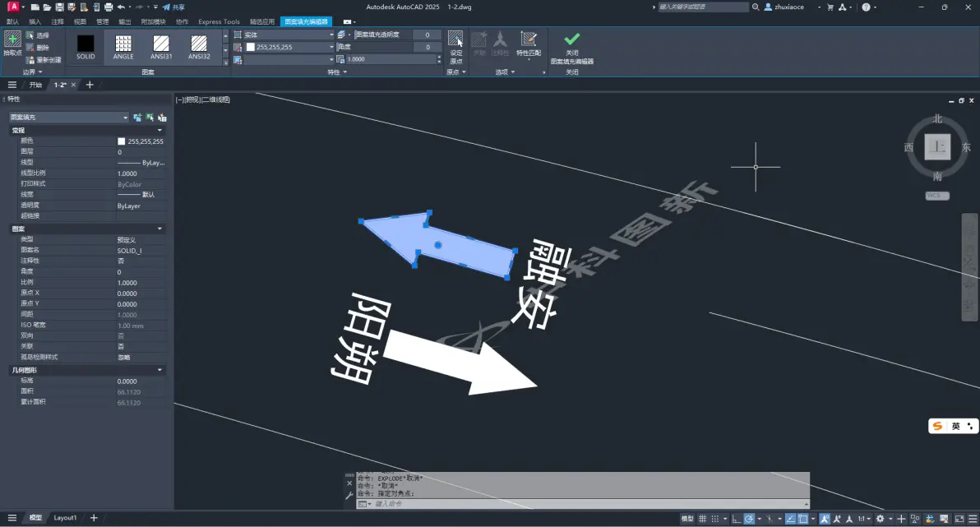Click hatch scale field showing 1.0000
The height and width of the screenshot is (527, 980).
click(391, 59)
